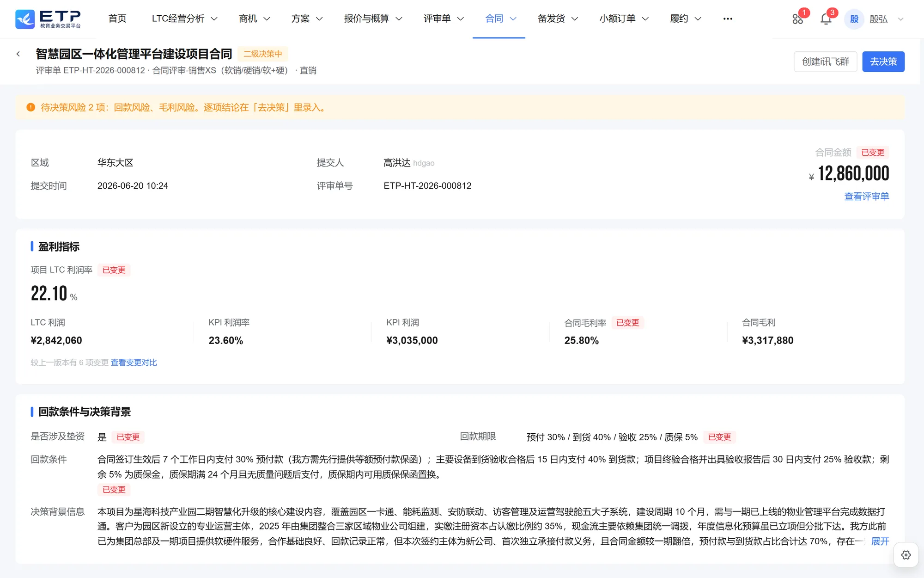Screen dimensions: 924x578
Task: Click the 22.10 profit rate value
Action: (x=49, y=294)
